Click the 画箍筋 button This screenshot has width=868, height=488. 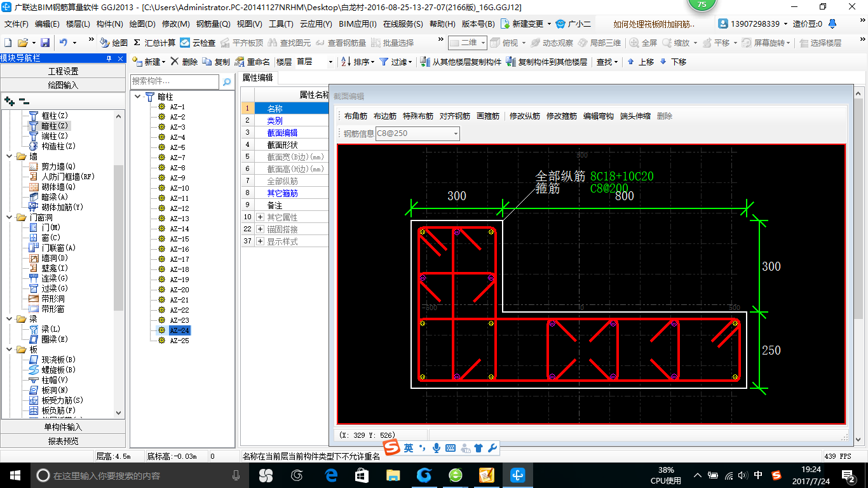(488, 116)
